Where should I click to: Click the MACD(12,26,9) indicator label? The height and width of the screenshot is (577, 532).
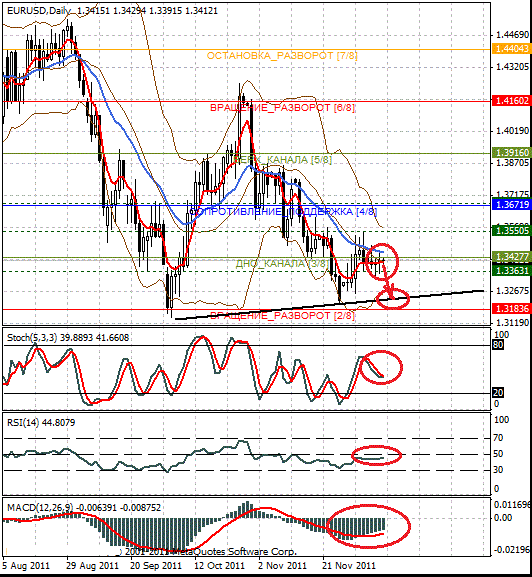tap(84, 507)
